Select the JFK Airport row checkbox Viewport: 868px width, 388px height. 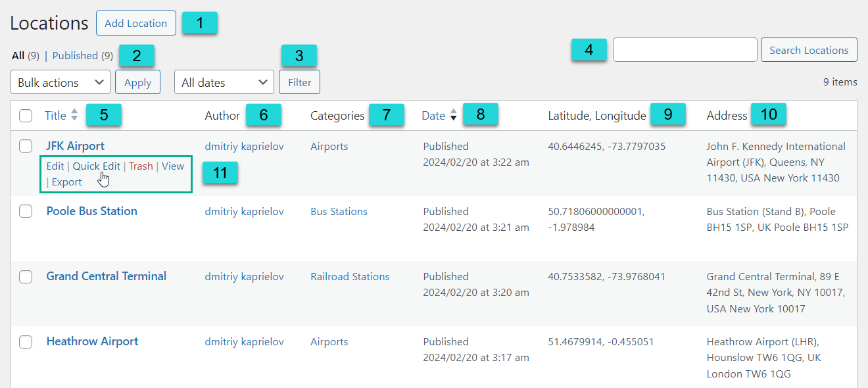pyautogui.click(x=26, y=146)
